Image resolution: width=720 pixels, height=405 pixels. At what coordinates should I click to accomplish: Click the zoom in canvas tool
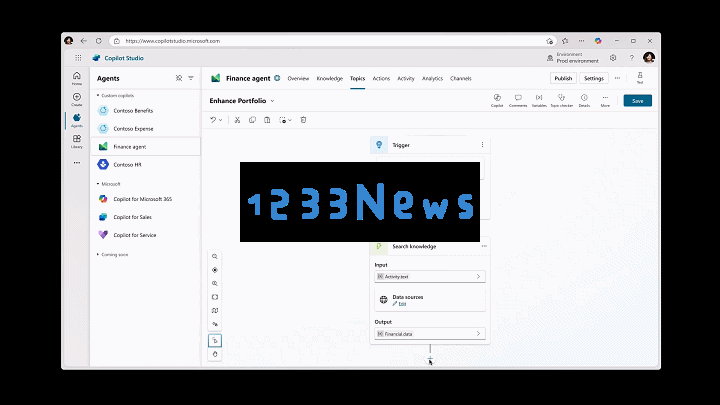click(x=214, y=283)
